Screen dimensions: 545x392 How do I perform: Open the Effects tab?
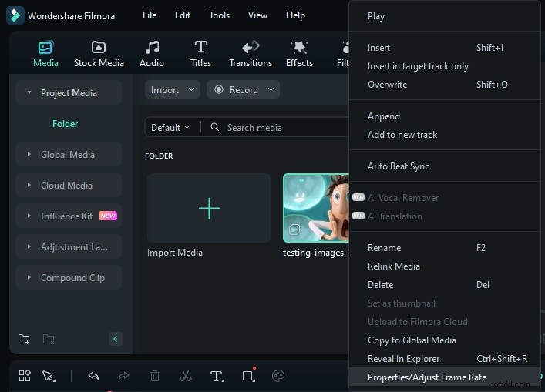[x=299, y=54]
